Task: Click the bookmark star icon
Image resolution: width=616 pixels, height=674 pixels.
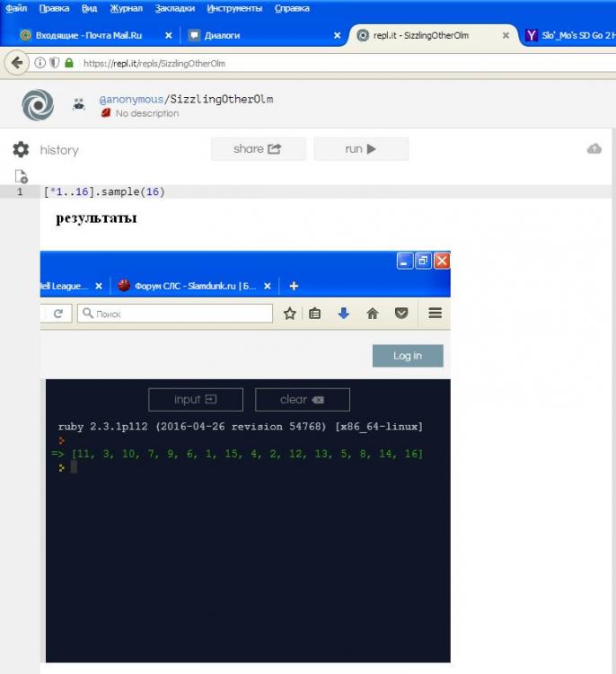Action: click(x=290, y=314)
